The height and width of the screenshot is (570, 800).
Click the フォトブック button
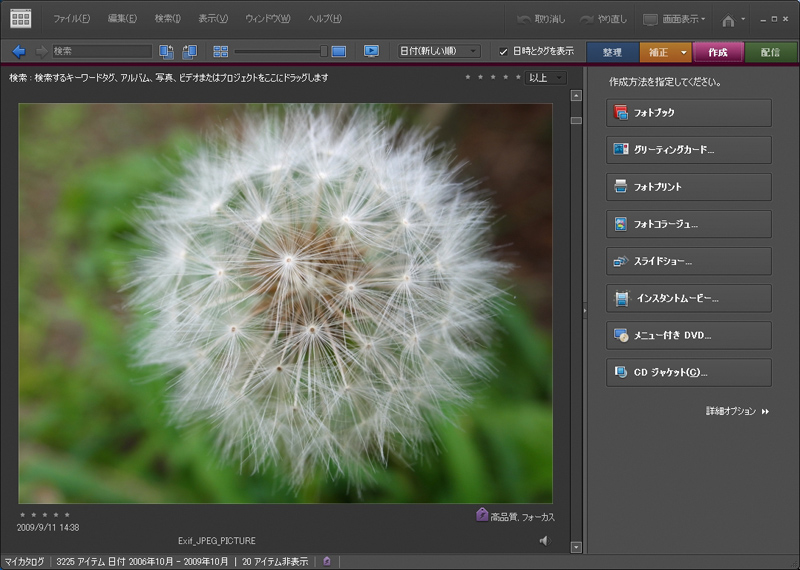point(688,113)
